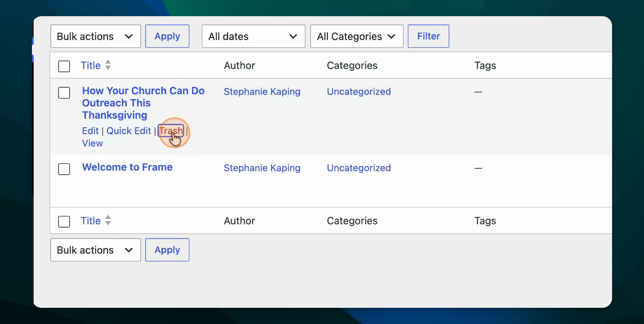Click Uncategorized category on Thanksgiving row
The height and width of the screenshot is (324, 644).
click(x=359, y=91)
